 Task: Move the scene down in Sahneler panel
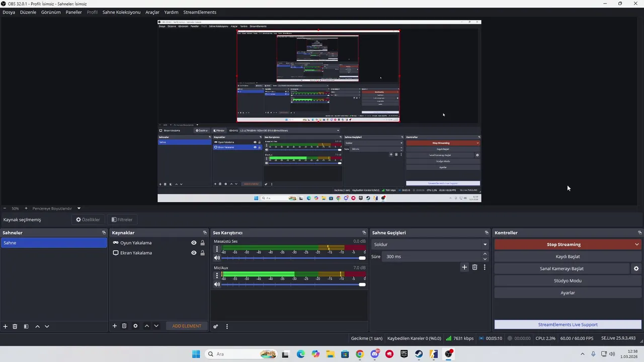[47, 326]
